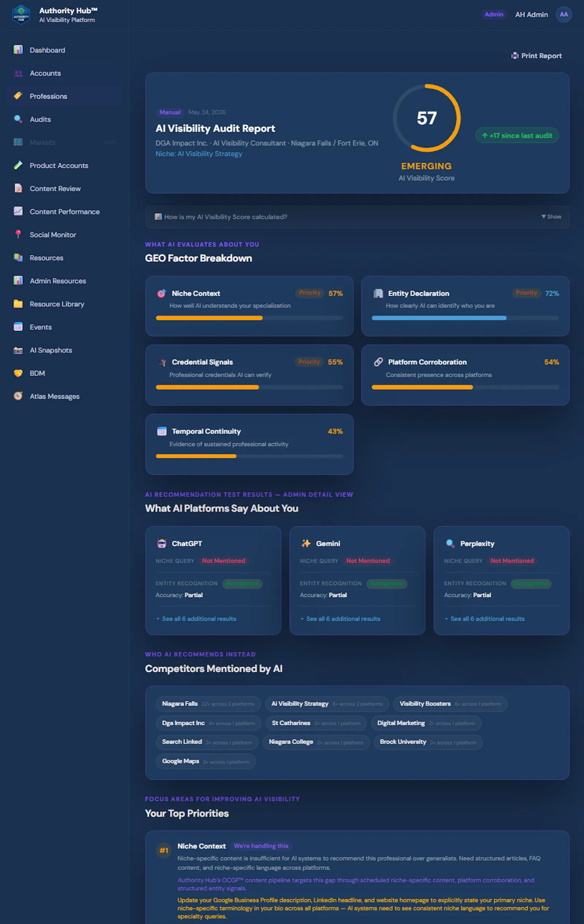The height and width of the screenshot is (924, 584).
Task: Click the 57 visibility score gauge
Action: click(x=427, y=118)
